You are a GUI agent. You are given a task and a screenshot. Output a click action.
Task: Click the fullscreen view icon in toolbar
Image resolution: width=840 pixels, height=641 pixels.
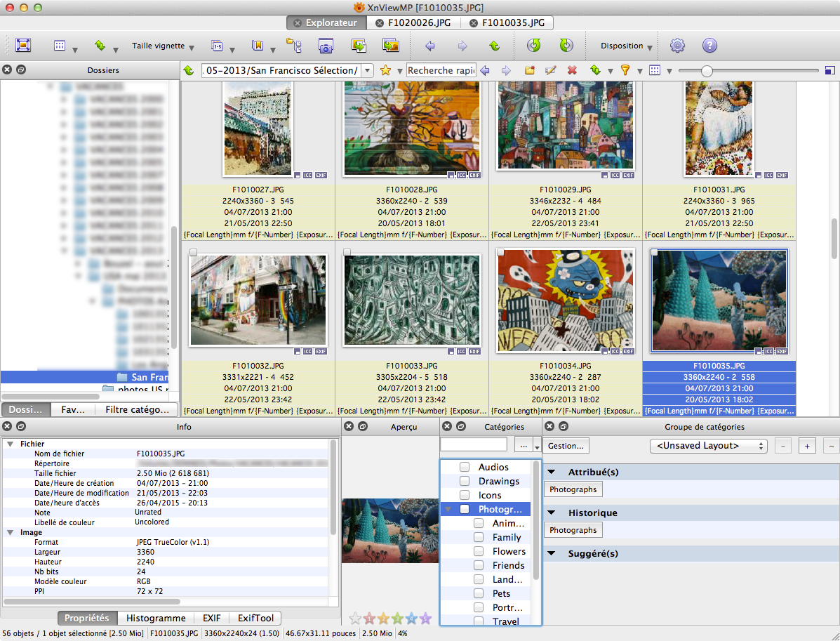point(23,46)
